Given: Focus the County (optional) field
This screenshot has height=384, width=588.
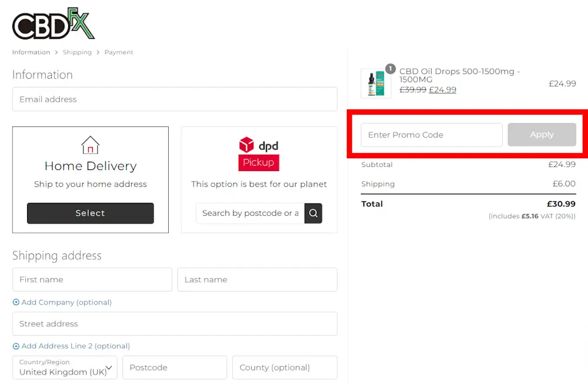Looking at the screenshot, I should pos(285,368).
